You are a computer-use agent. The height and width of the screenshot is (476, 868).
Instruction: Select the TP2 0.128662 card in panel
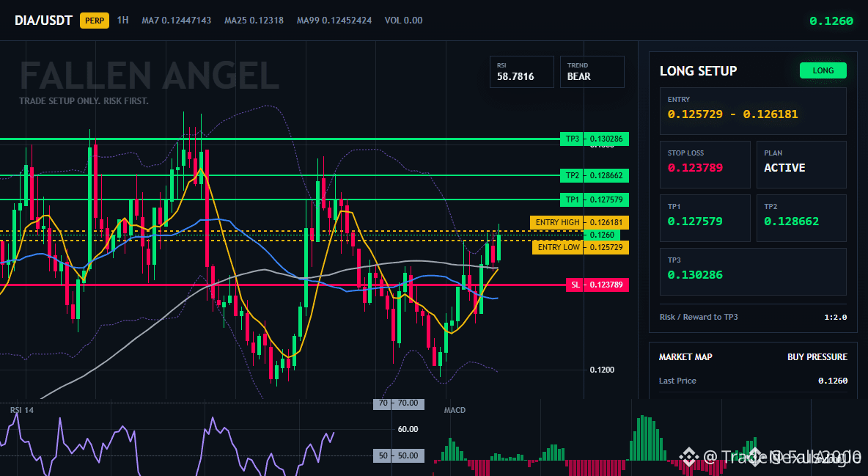pos(801,218)
